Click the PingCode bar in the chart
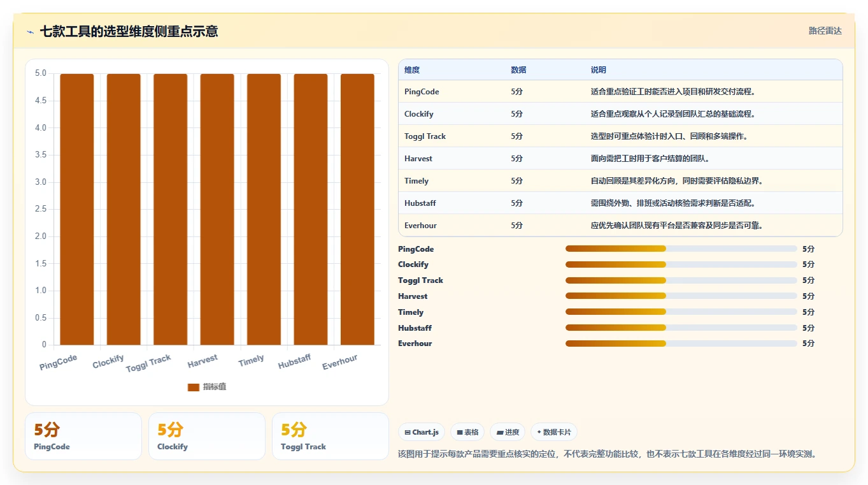868x485 pixels. [x=77, y=210]
